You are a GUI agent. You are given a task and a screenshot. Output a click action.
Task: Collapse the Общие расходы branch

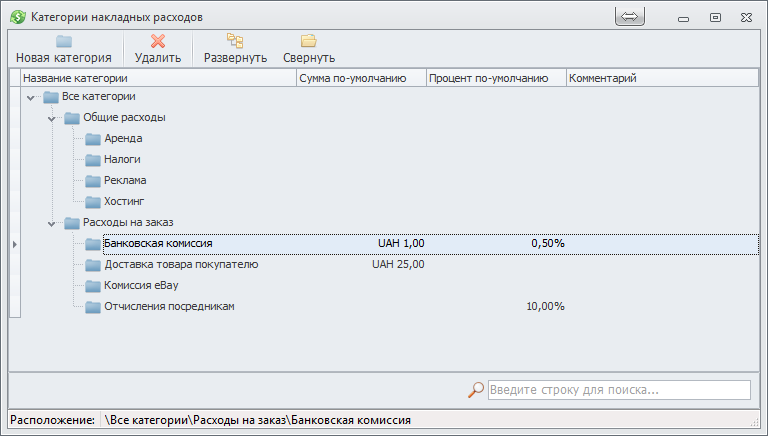click(51, 118)
